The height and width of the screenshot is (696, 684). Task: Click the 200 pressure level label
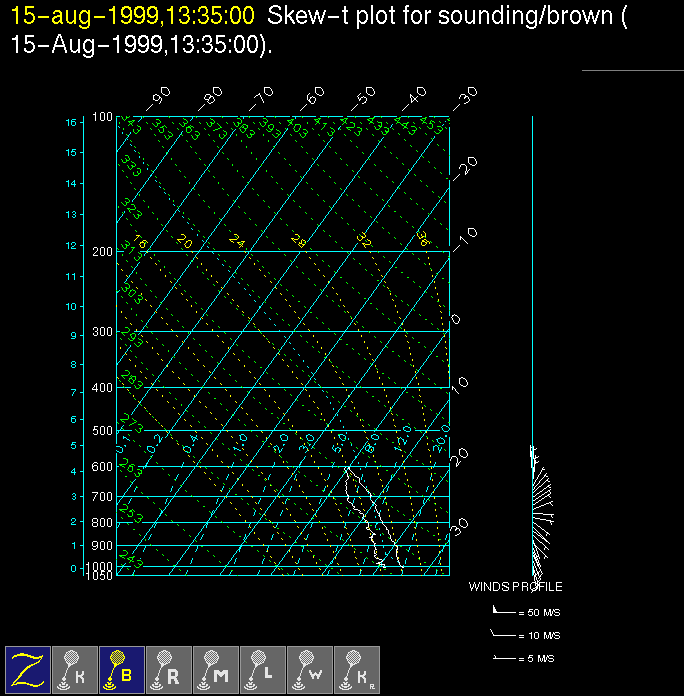(x=103, y=251)
